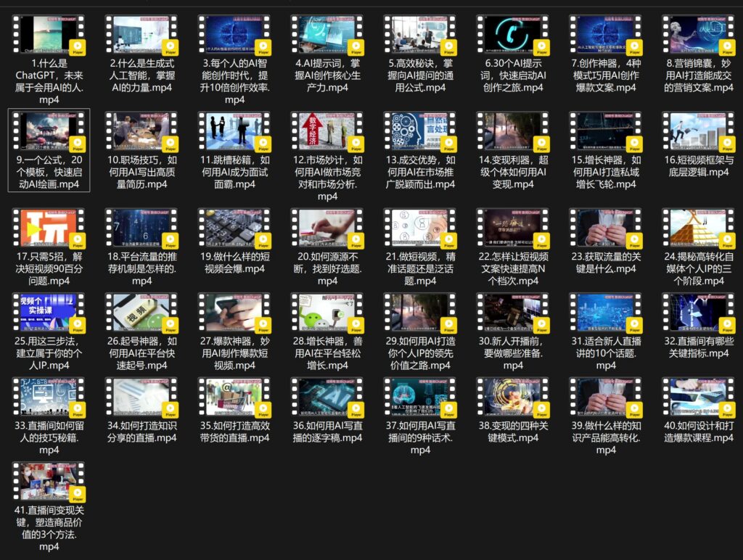Select the 31.适合新人直播 video file
Screen dimensions: 743x560
point(606,313)
